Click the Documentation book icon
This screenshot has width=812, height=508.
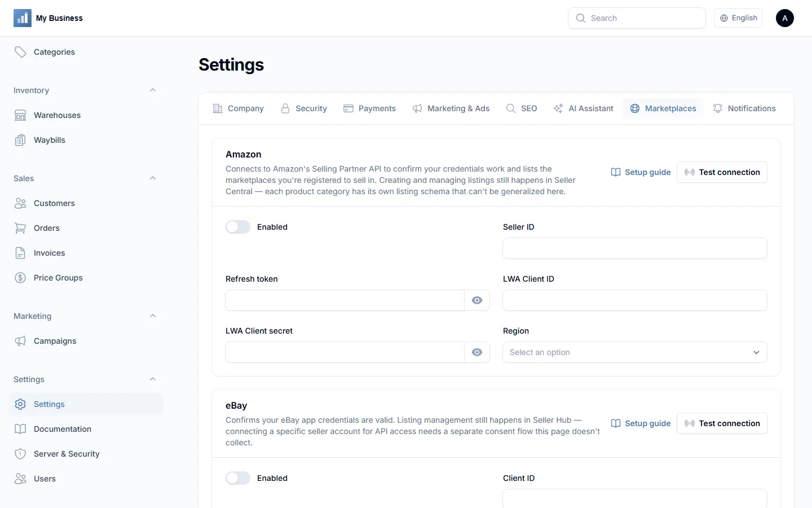point(20,429)
